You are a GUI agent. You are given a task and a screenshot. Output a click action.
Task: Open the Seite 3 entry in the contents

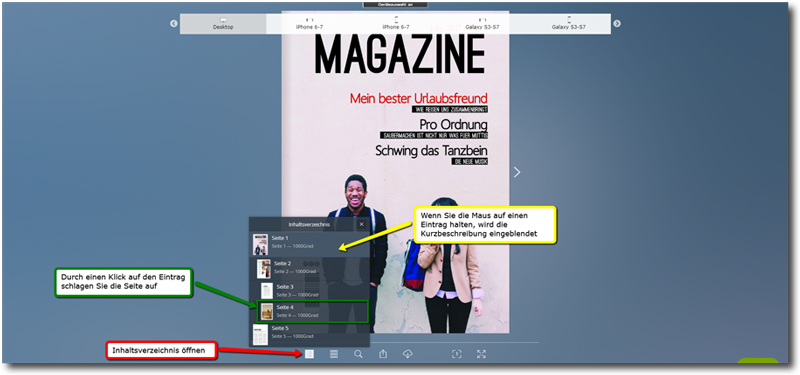309,290
